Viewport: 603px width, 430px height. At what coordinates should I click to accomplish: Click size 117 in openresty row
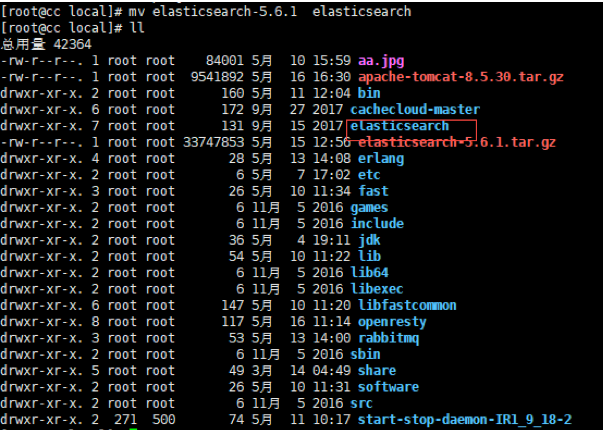coord(233,322)
